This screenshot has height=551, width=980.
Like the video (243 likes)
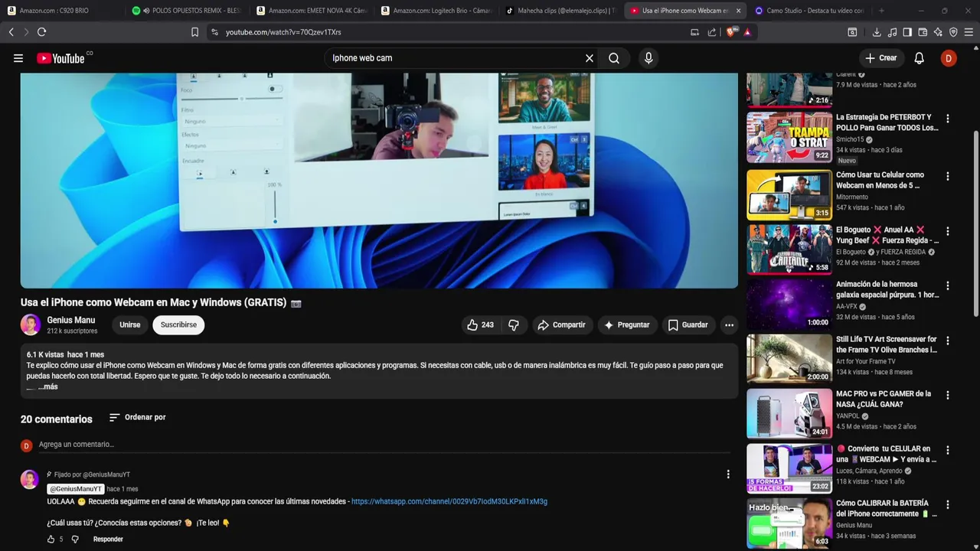pos(481,325)
